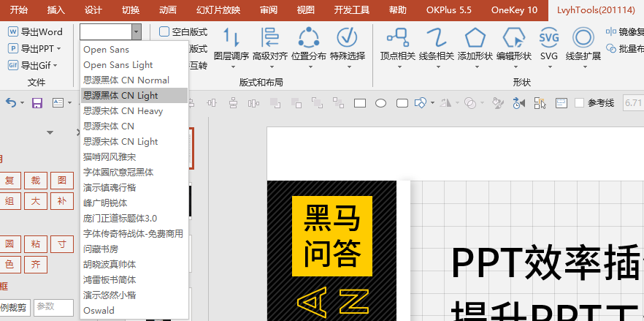The image size is (644, 321).
Task: Open the OKPlus 5.5 tab
Action: (x=448, y=10)
